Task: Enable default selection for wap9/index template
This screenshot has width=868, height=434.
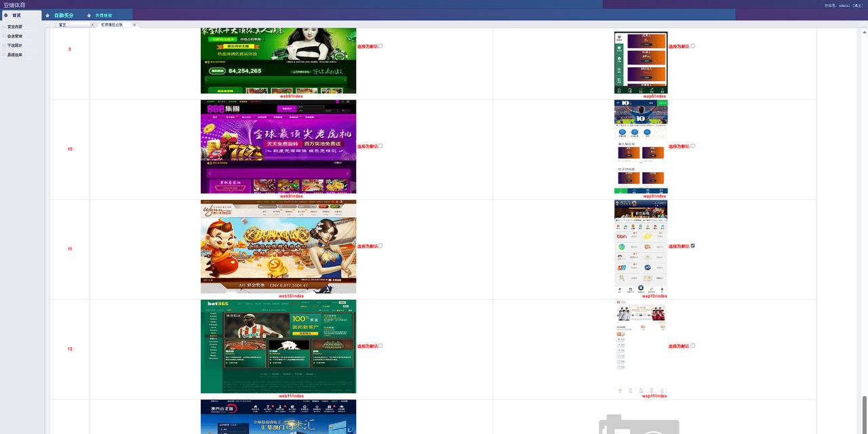Action: 692,146
